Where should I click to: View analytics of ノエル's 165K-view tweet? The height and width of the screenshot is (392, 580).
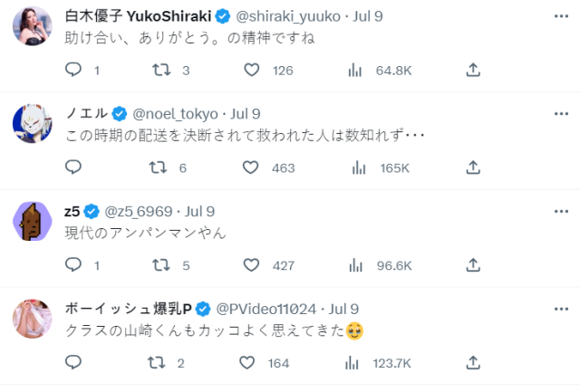pos(359,167)
